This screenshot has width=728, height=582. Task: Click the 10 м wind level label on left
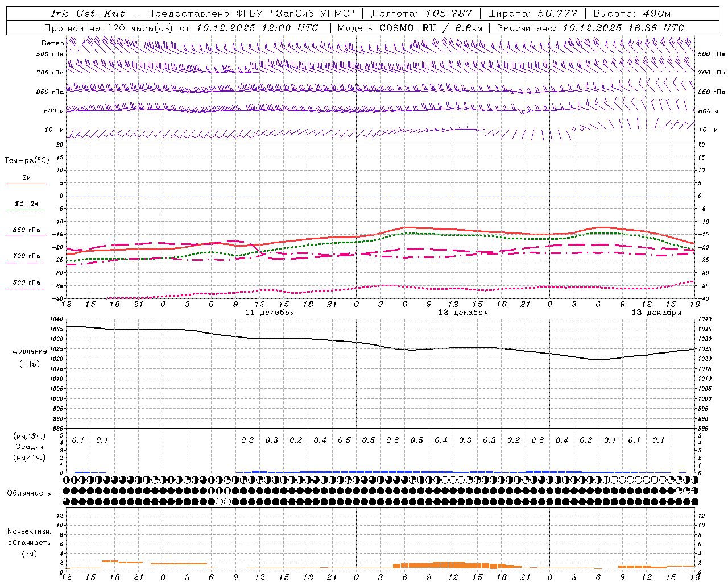click(55, 130)
